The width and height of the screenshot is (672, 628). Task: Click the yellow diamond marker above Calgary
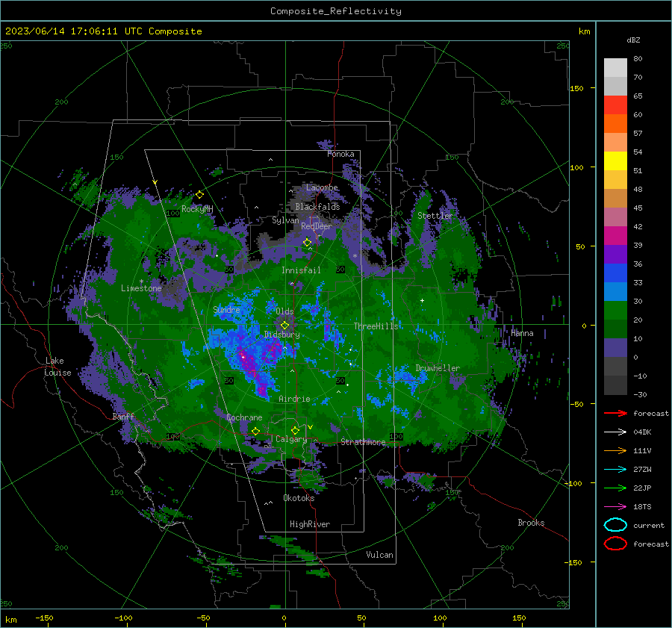tap(295, 430)
